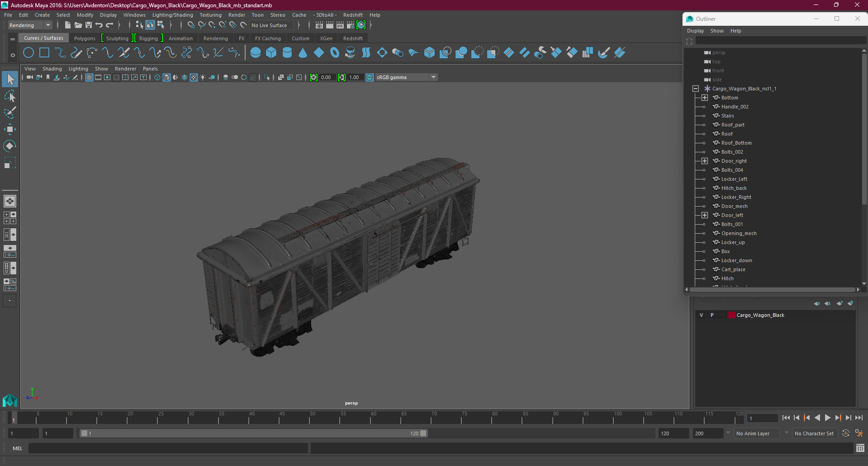Toggle P playback of Cargo_Wagon_Black layer

click(712, 315)
